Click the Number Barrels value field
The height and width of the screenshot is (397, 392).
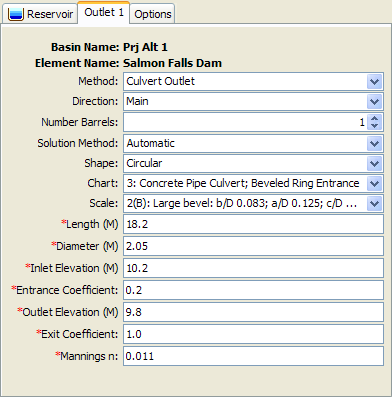(x=245, y=122)
